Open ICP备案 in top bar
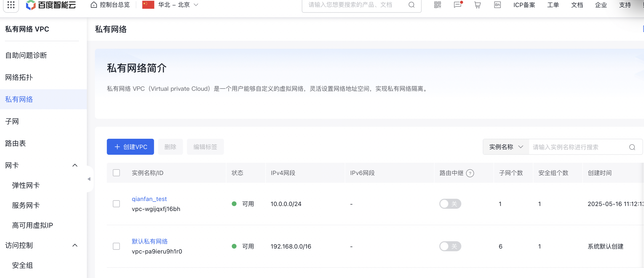Image resolution: width=644 pixels, height=278 pixels. coord(524,5)
